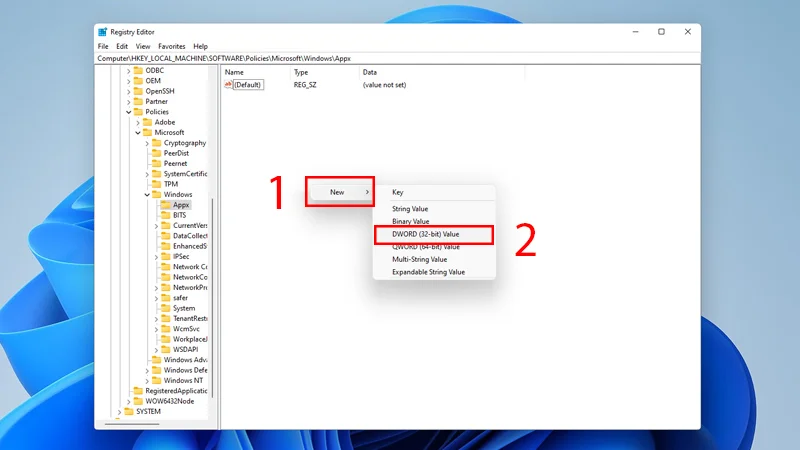Click the string value icon beside (Default)
This screenshot has width=800, height=450.
228,85
